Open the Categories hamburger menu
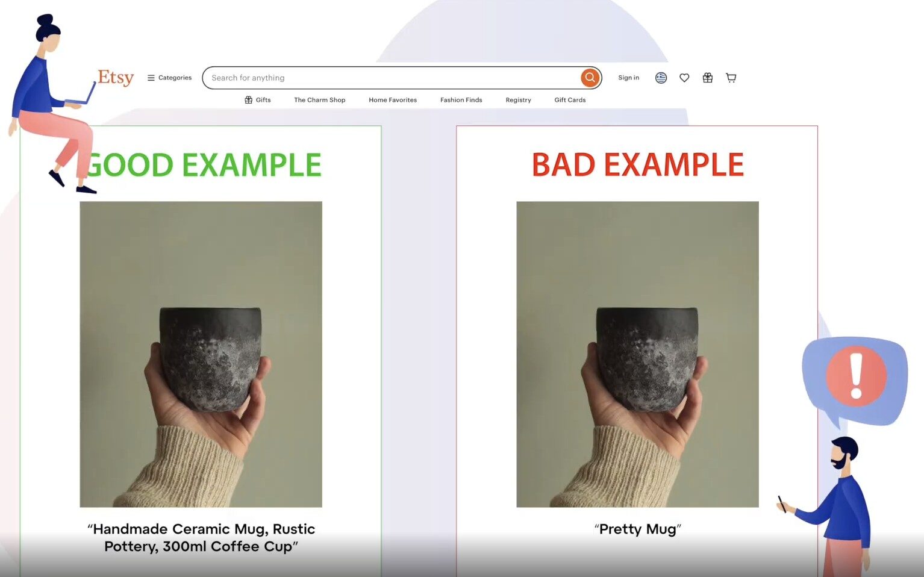The image size is (924, 577). 169,78
